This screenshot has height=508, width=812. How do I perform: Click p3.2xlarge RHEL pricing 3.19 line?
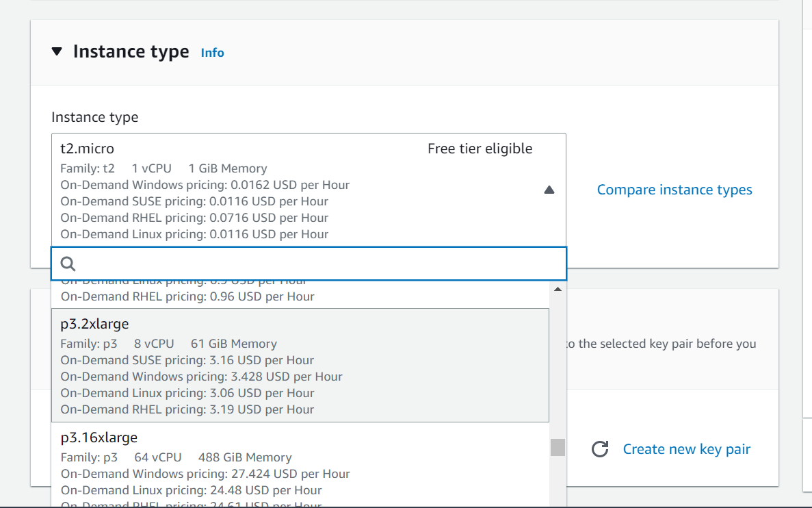pyautogui.click(x=187, y=409)
